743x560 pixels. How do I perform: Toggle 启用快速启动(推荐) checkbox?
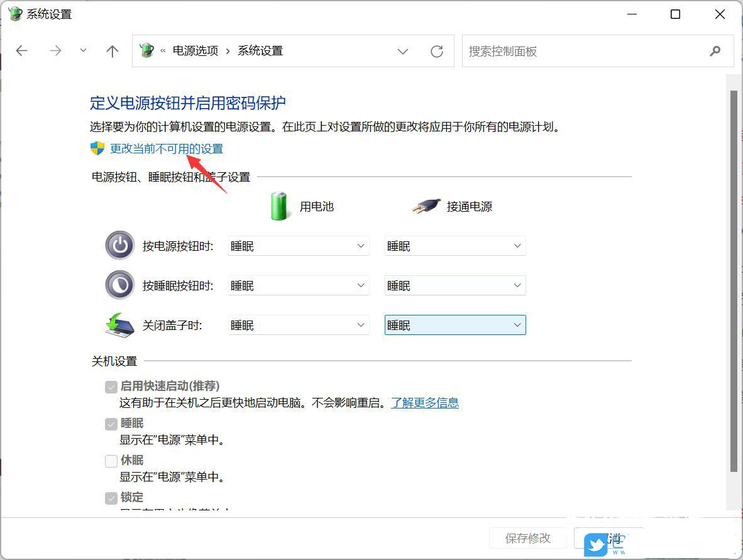[111, 387]
